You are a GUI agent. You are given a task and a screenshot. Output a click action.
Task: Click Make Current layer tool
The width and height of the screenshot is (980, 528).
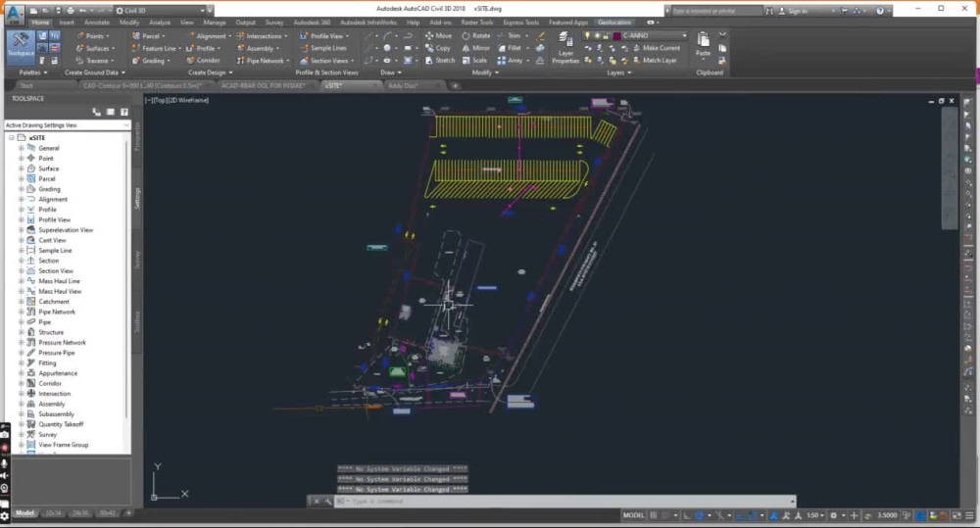click(x=657, y=48)
